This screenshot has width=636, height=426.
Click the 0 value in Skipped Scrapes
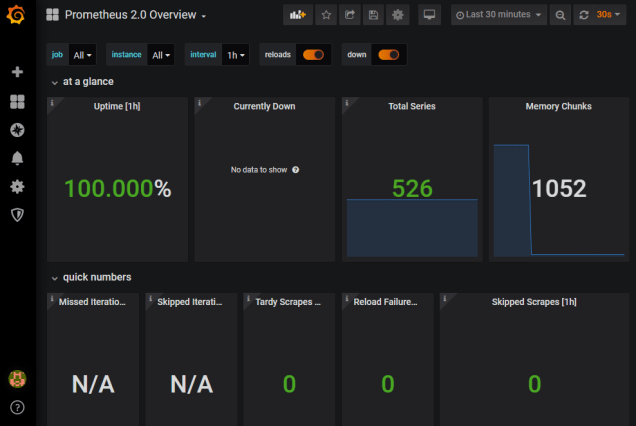coord(535,384)
